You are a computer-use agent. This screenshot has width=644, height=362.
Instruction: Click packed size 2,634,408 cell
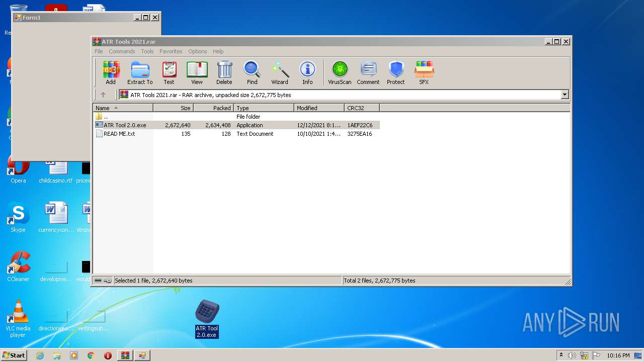[218, 125]
